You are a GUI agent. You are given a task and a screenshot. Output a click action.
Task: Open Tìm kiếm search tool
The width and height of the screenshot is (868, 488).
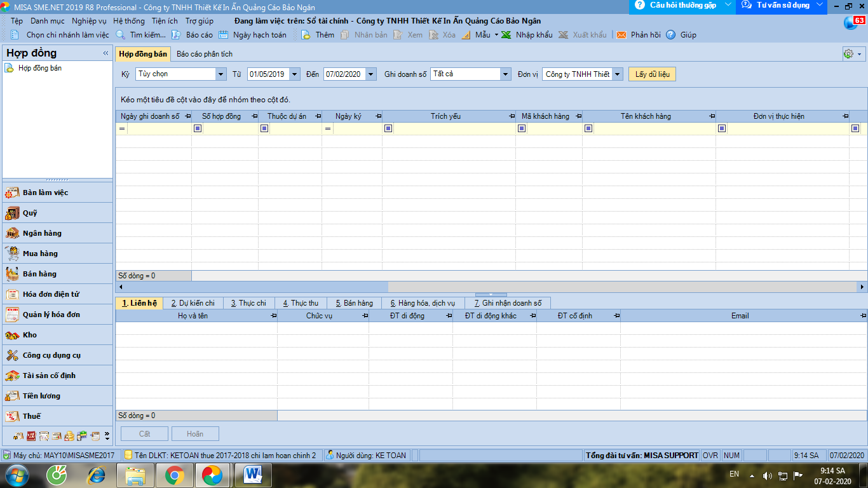pos(120,35)
